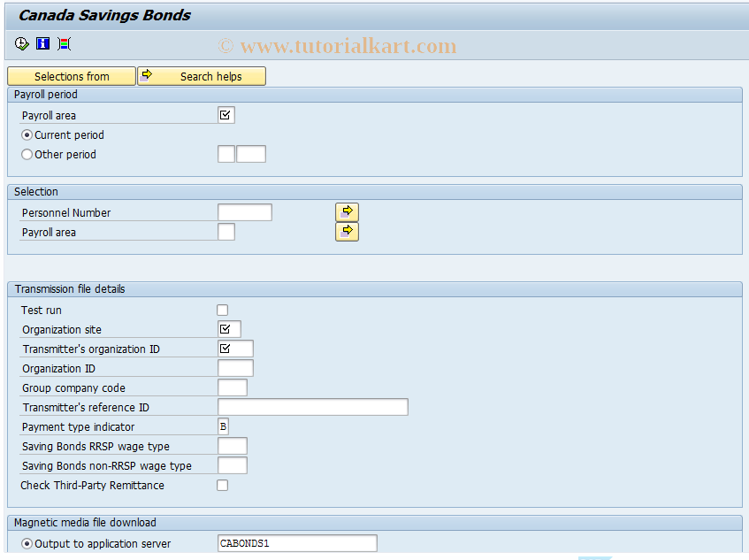Click the Transmitter's reference ID field
The height and width of the screenshot is (560, 749).
[x=313, y=407]
